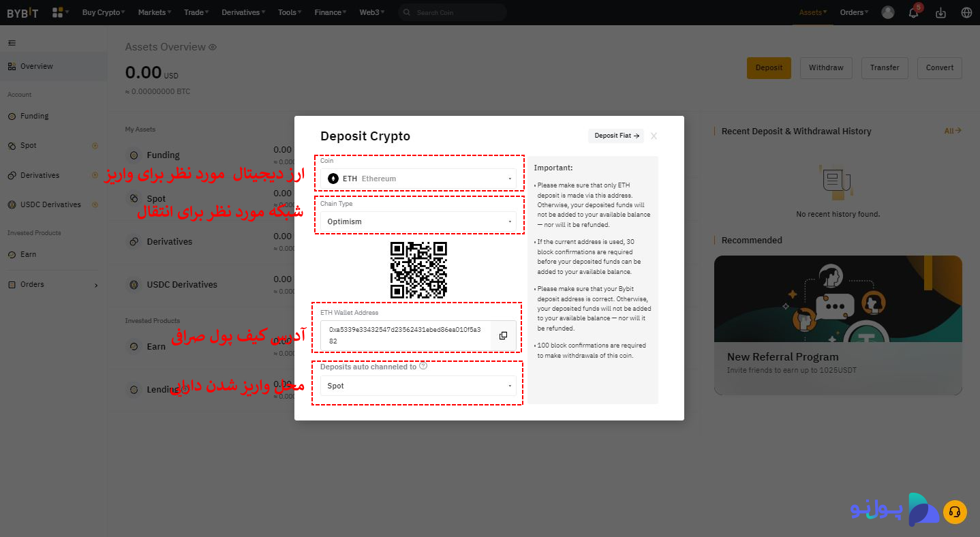Open the New Referral Program banner
The height and width of the screenshot is (537, 980).
(838, 325)
